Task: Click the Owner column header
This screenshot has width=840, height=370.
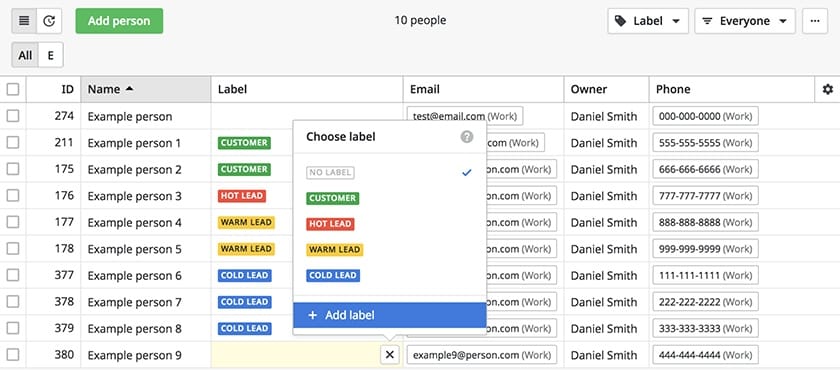Action: [606, 89]
